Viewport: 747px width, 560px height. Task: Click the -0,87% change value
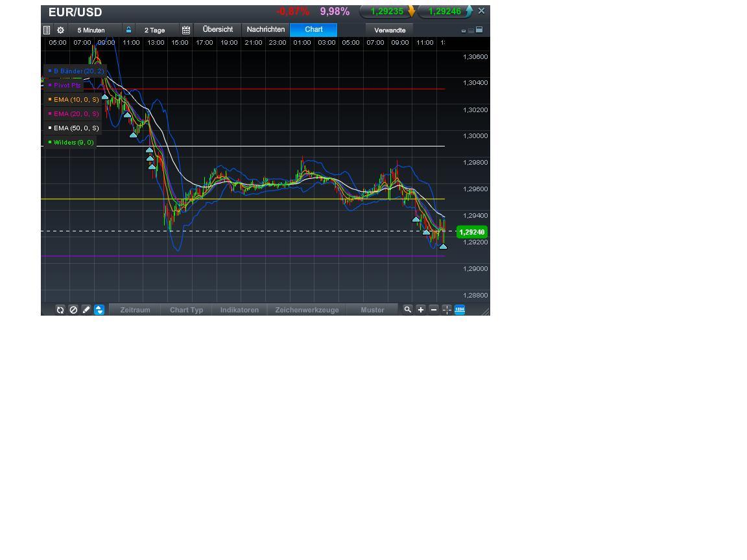pos(292,12)
